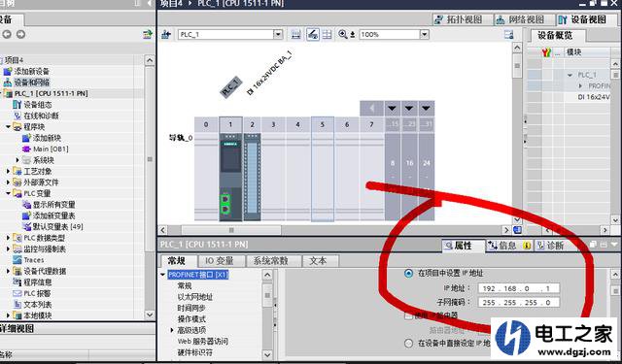Expand the 本地模块 folder
Image resolution: width=622 pixels, height=364 pixels.
click(9, 315)
